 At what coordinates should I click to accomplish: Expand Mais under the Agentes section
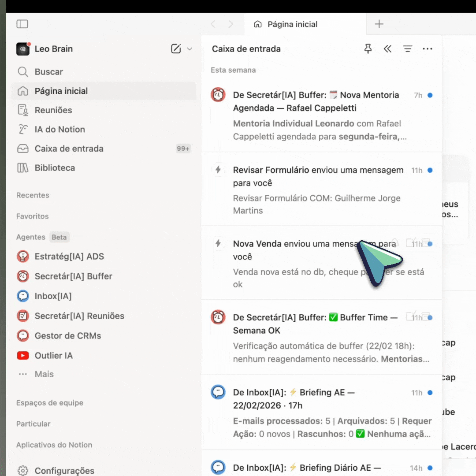tap(44, 374)
